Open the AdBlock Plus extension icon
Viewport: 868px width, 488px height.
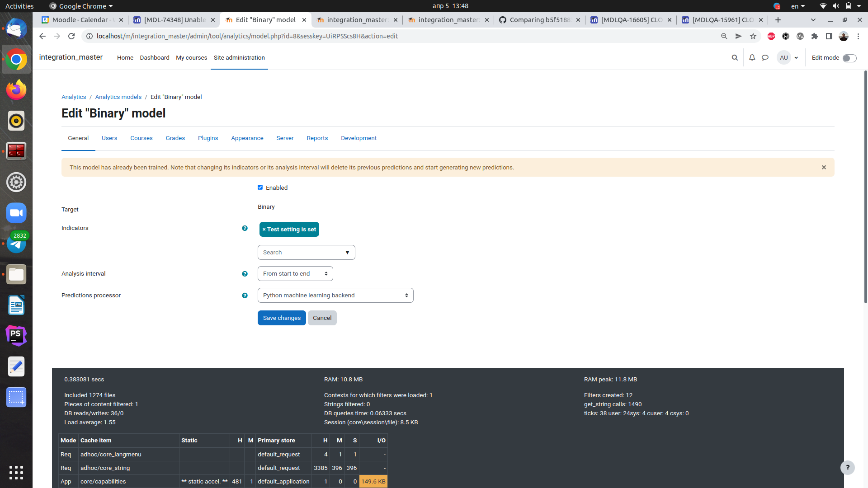[x=771, y=36]
